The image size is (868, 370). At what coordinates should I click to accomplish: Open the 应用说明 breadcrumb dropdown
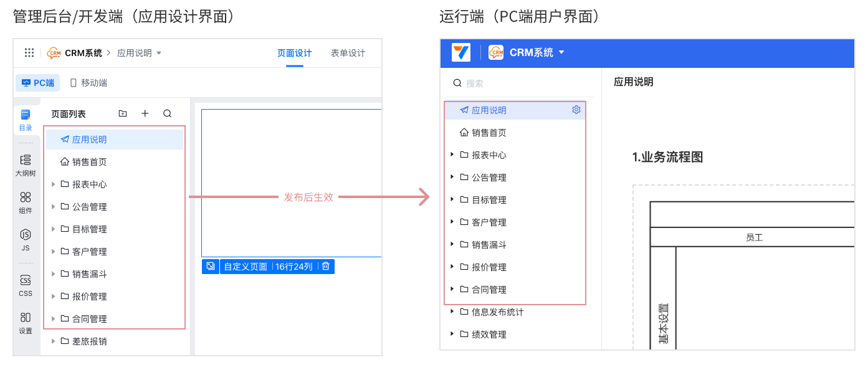click(158, 53)
